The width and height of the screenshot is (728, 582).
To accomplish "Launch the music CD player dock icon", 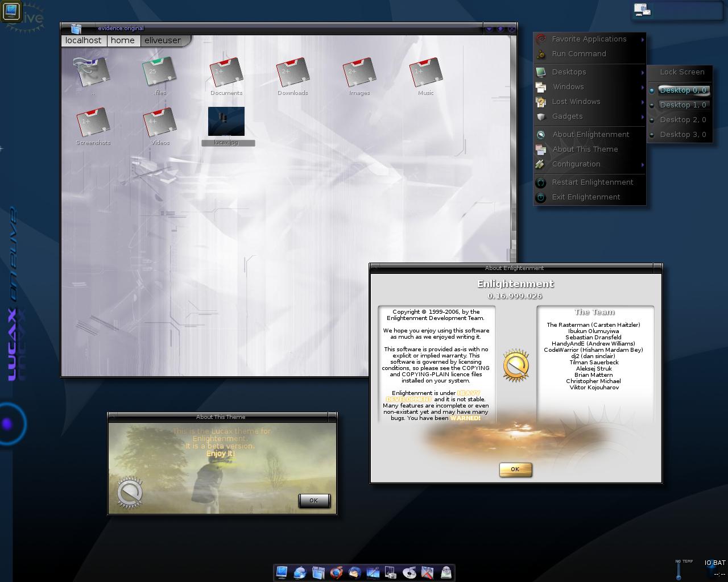I will [409, 573].
